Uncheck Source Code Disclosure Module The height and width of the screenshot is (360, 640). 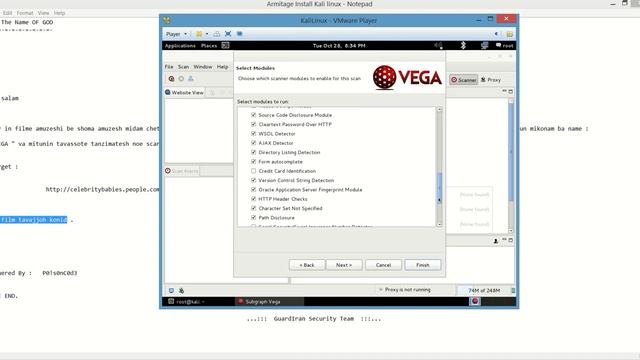[x=253, y=115]
